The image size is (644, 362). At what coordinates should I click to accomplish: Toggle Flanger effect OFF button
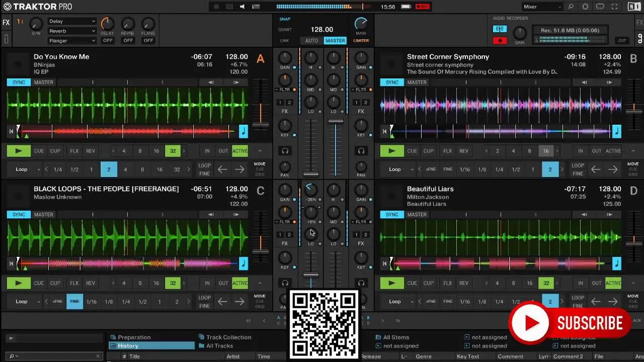tap(148, 40)
